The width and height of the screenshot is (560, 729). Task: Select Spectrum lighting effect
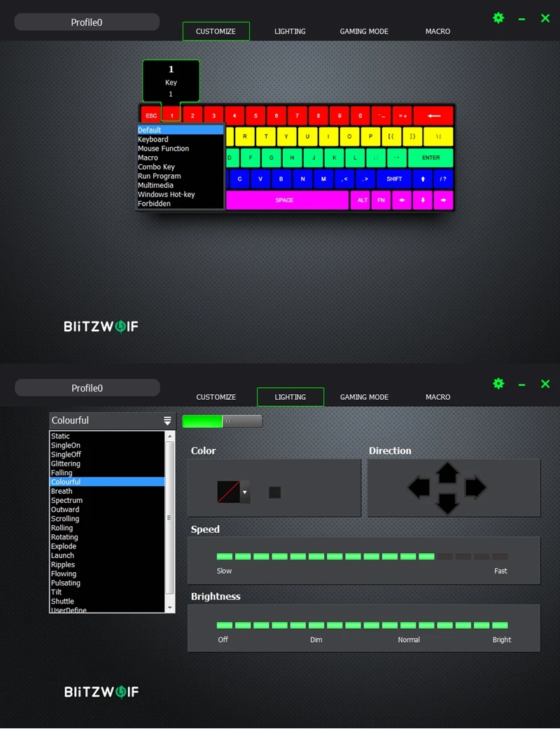[x=107, y=500]
